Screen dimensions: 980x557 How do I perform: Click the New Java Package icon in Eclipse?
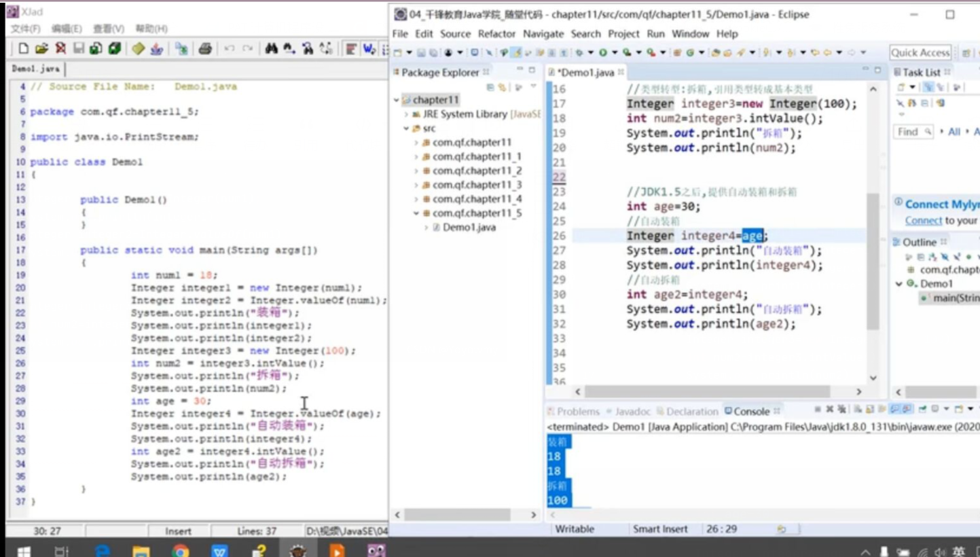click(x=677, y=52)
